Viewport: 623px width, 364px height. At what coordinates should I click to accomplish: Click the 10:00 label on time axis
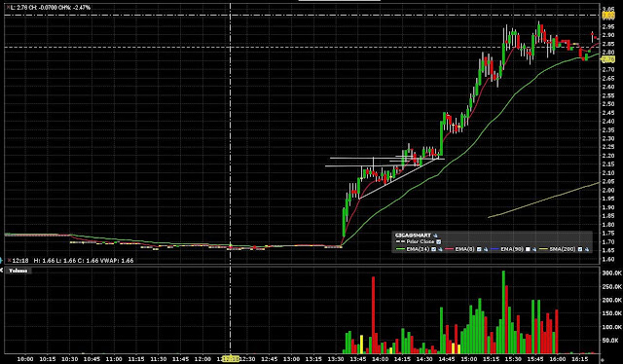coord(25,359)
